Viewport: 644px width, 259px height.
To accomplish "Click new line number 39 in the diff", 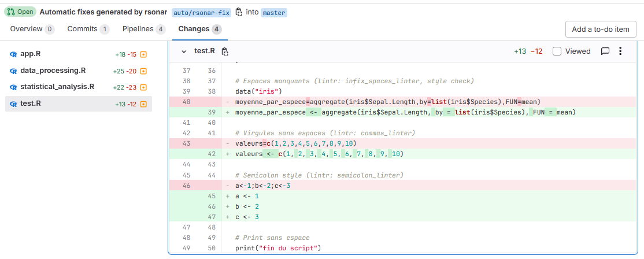I will pyautogui.click(x=212, y=112).
